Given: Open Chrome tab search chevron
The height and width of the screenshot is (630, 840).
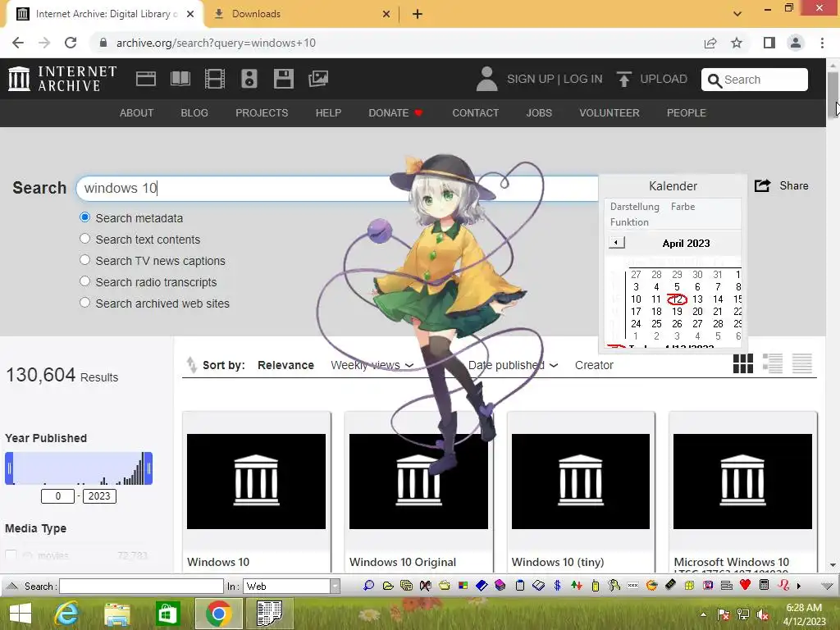Looking at the screenshot, I should (737, 13).
